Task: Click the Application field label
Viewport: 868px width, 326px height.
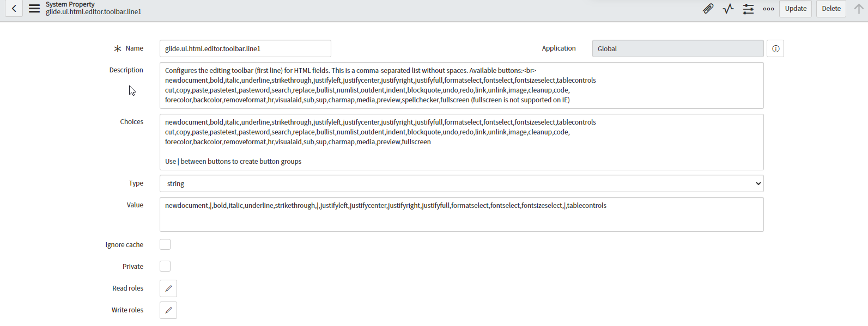Action: coord(559,48)
